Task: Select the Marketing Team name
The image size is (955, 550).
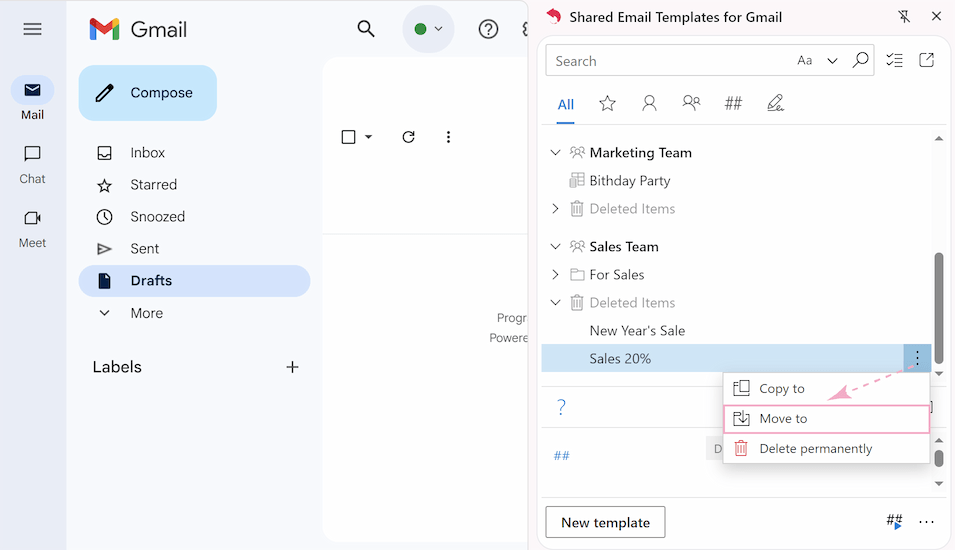Action: (x=640, y=153)
